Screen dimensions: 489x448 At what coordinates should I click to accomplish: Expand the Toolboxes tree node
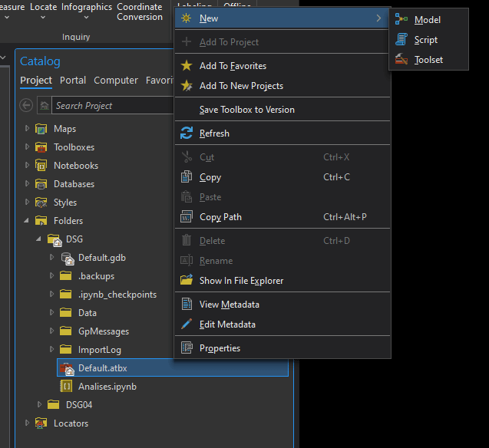[28, 147]
